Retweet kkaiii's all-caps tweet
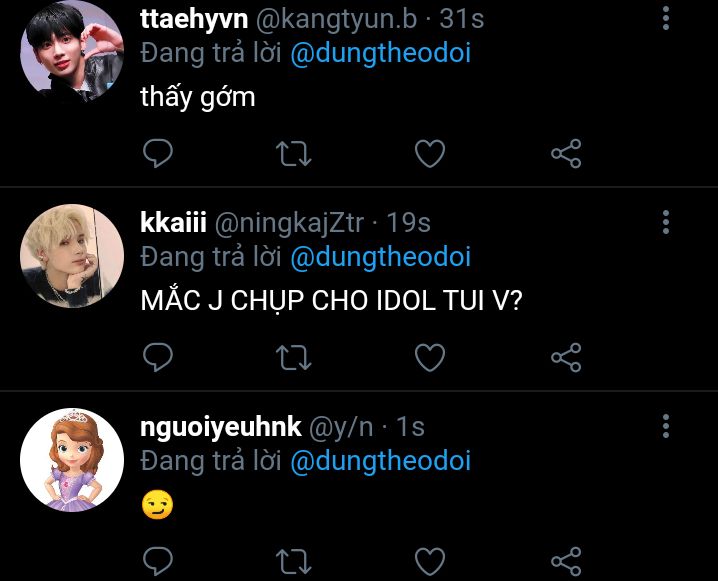This screenshot has width=718, height=581. pyautogui.click(x=294, y=357)
